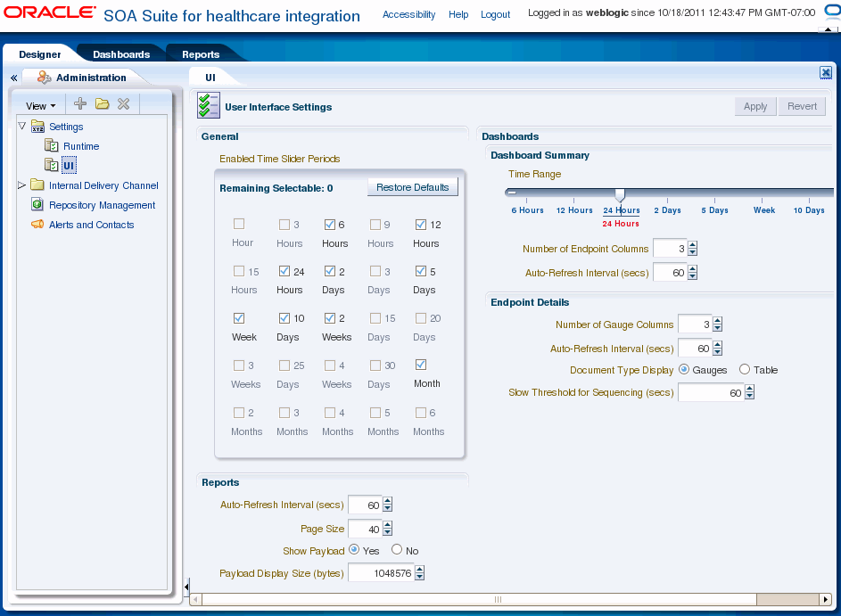
Task: Collapse the Settings tree node
Action: pyautogui.click(x=22, y=126)
